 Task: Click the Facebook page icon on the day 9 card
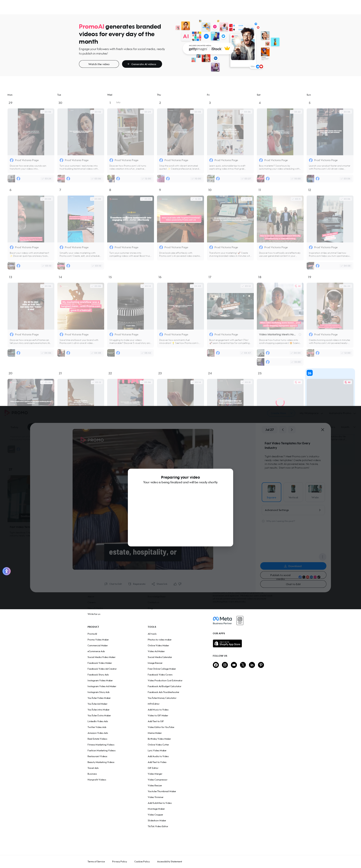(161, 247)
